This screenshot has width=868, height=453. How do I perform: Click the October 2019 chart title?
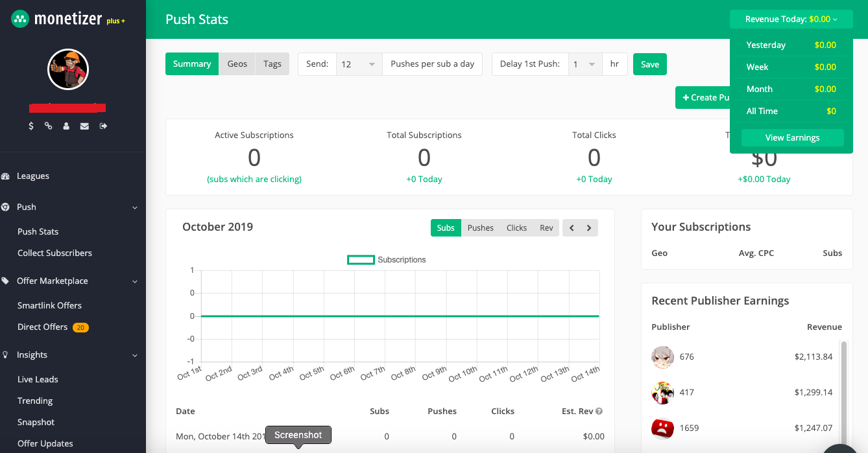[217, 227]
